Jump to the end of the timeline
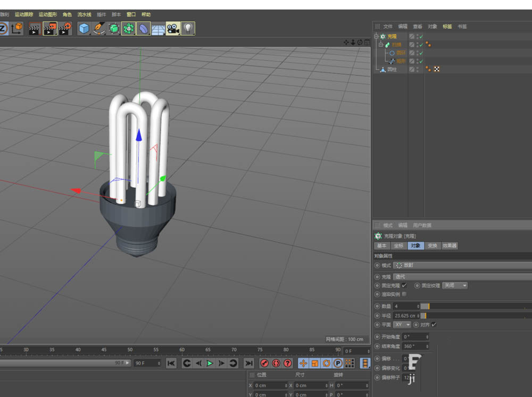Viewport: 532px width, 397px height. [248, 363]
